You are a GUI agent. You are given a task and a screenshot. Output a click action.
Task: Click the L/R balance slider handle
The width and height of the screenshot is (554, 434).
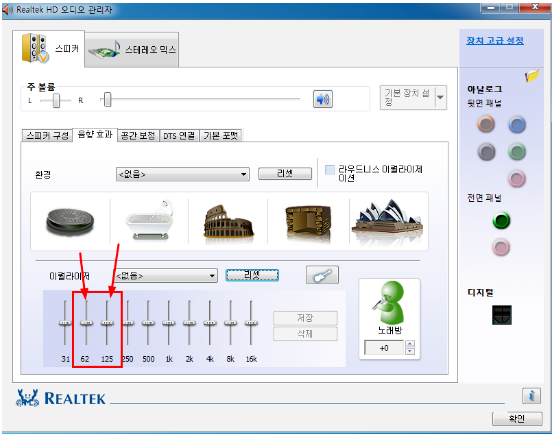[x=56, y=100]
